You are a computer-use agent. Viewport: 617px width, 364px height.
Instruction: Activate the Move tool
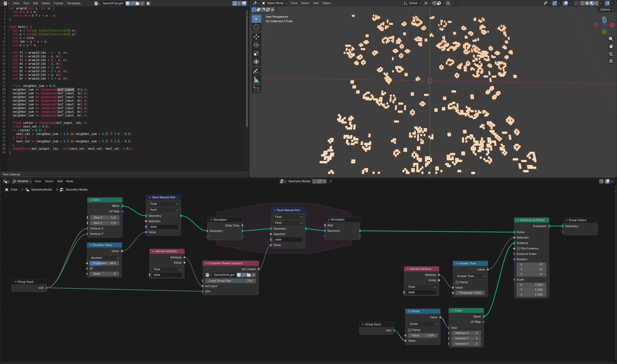256,37
